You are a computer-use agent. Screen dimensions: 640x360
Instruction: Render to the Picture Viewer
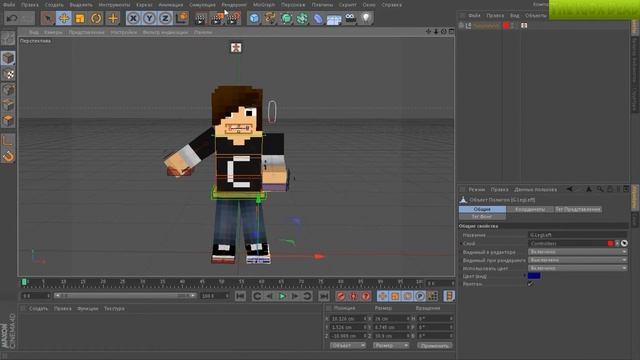click(x=217, y=18)
